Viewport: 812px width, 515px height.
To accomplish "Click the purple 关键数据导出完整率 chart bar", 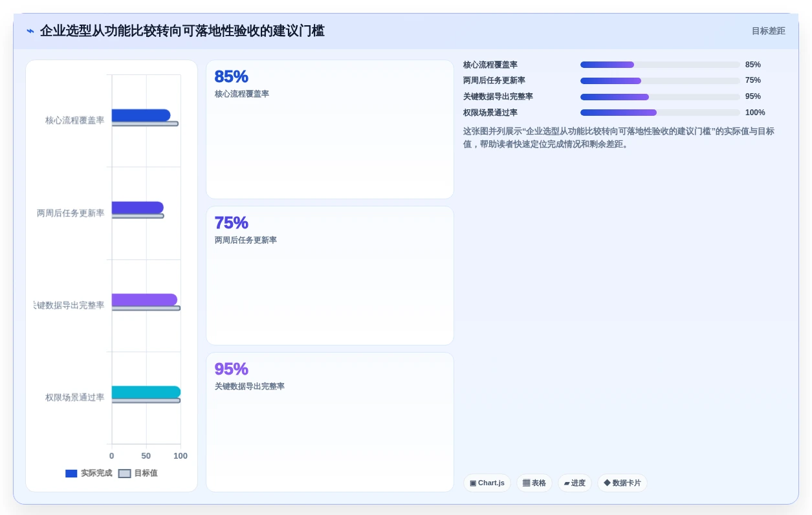I will click(x=144, y=300).
